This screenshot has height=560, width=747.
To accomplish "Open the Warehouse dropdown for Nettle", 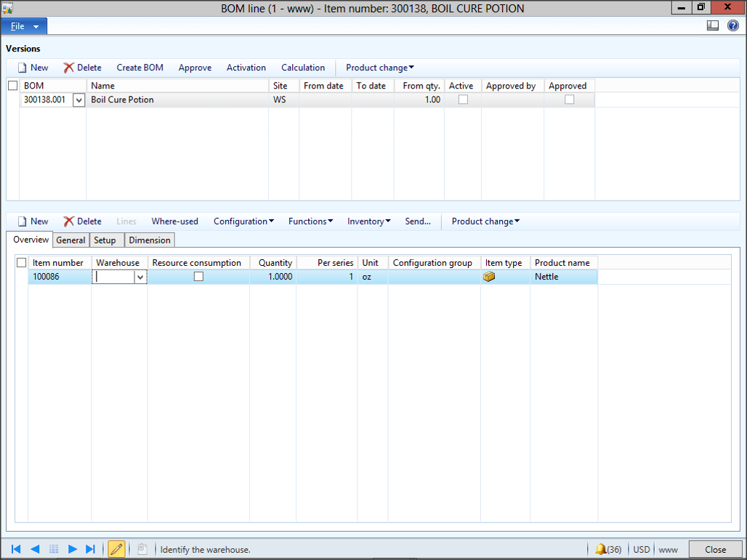I will [x=140, y=276].
